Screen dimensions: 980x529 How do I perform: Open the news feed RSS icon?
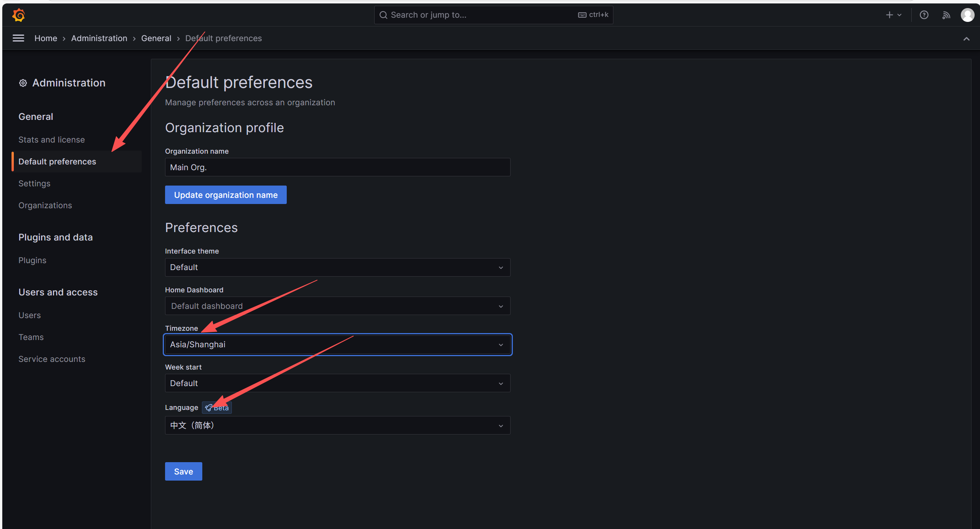coord(946,15)
